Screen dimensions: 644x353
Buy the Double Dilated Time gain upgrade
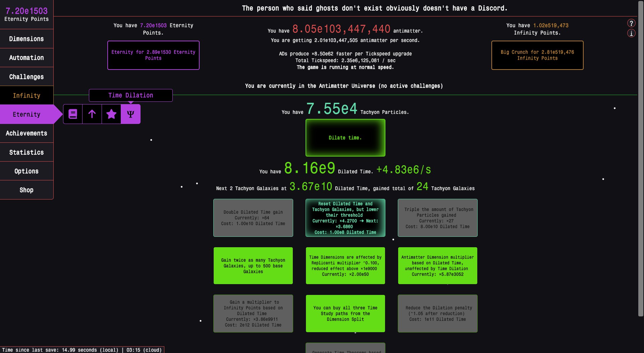(253, 218)
